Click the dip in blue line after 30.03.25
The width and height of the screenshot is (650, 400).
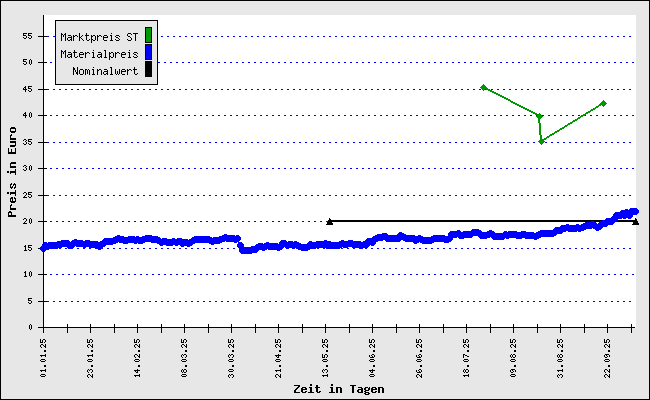pos(246,249)
